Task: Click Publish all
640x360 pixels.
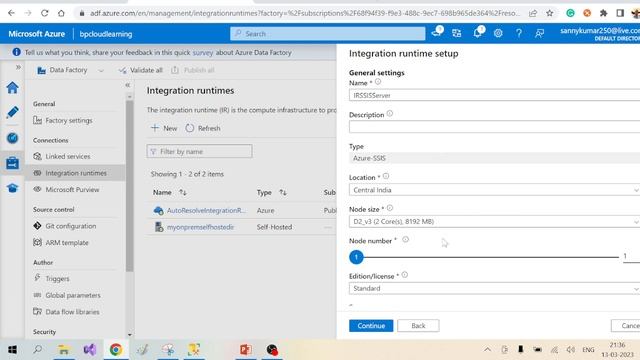Action: (193, 70)
